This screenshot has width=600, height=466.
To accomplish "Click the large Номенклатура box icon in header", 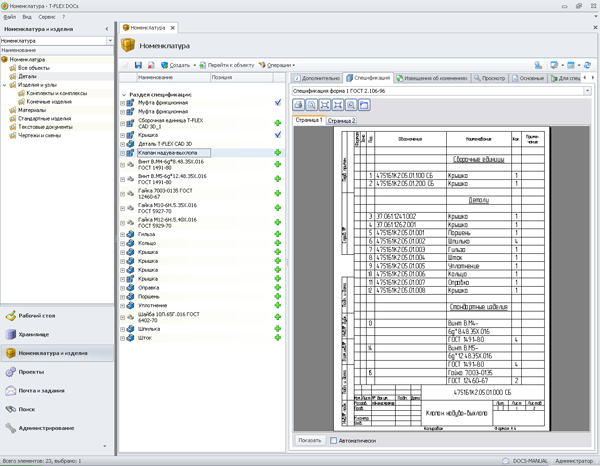I will [x=128, y=45].
